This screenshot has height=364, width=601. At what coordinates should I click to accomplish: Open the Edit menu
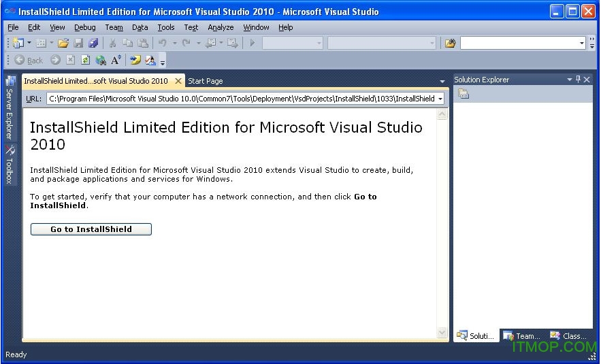point(34,27)
